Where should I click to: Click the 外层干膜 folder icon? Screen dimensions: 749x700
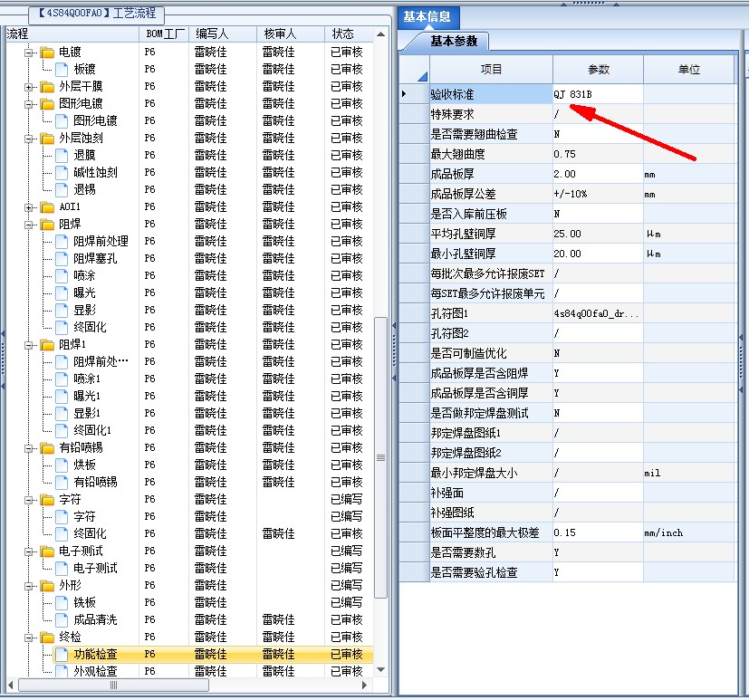tap(47, 86)
